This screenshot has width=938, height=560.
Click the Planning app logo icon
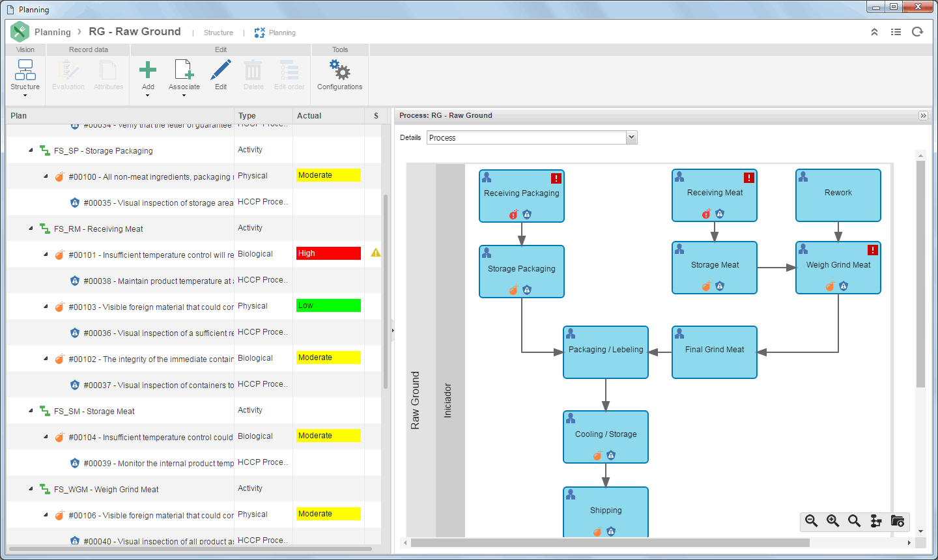coord(20,31)
